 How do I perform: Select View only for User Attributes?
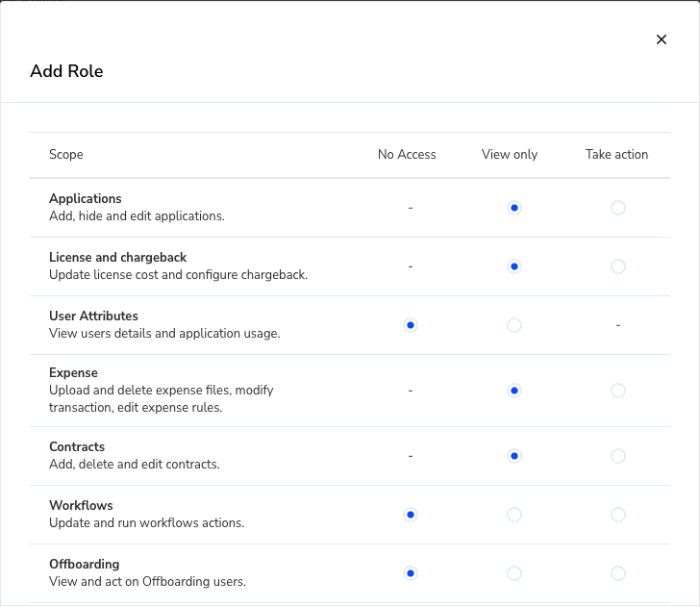pos(514,325)
